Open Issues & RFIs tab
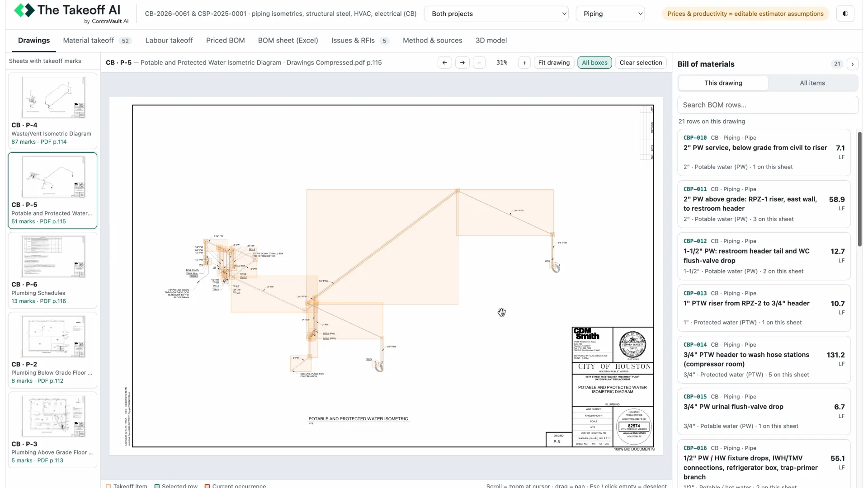This screenshot has width=868, height=488. coord(360,40)
